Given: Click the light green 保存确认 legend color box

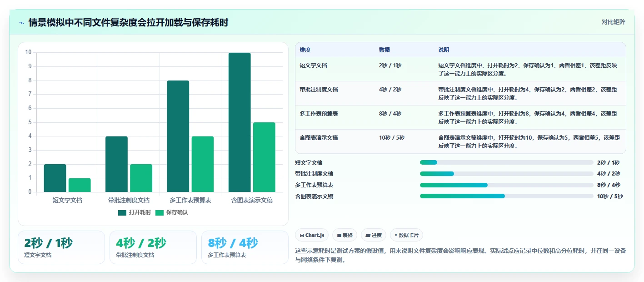Looking at the screenshot, I should 160,212.
